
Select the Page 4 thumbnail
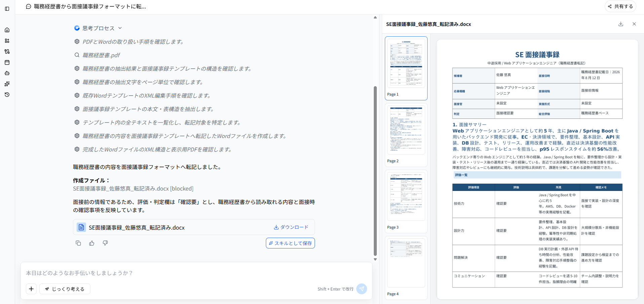click(x=406, y=268)
